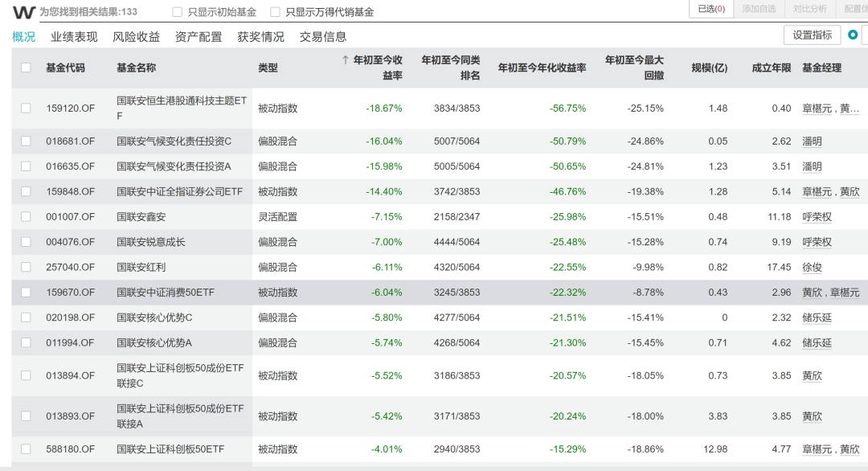The width and height of the screenshot is (868, 471).
Task: Open the 资产配置 tab
Action: (x=199, y=36)
